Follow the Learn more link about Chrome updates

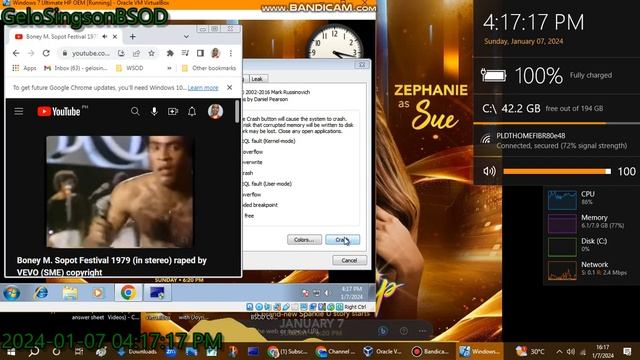pos(203,88)
